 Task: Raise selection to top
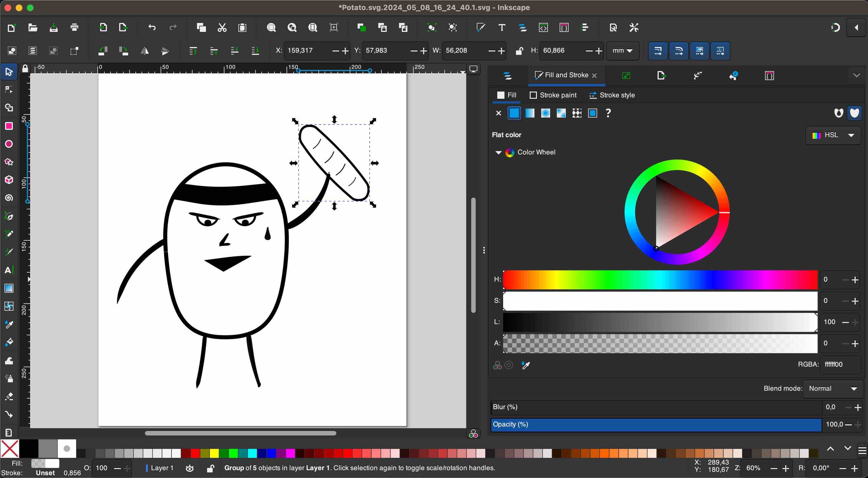coord(193,51)
